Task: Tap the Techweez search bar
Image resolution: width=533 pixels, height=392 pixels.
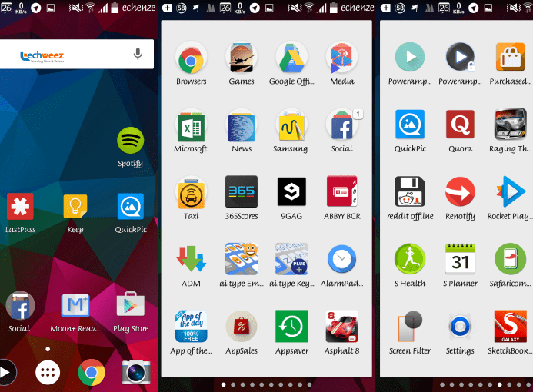Action: click(x=77, y=55)
